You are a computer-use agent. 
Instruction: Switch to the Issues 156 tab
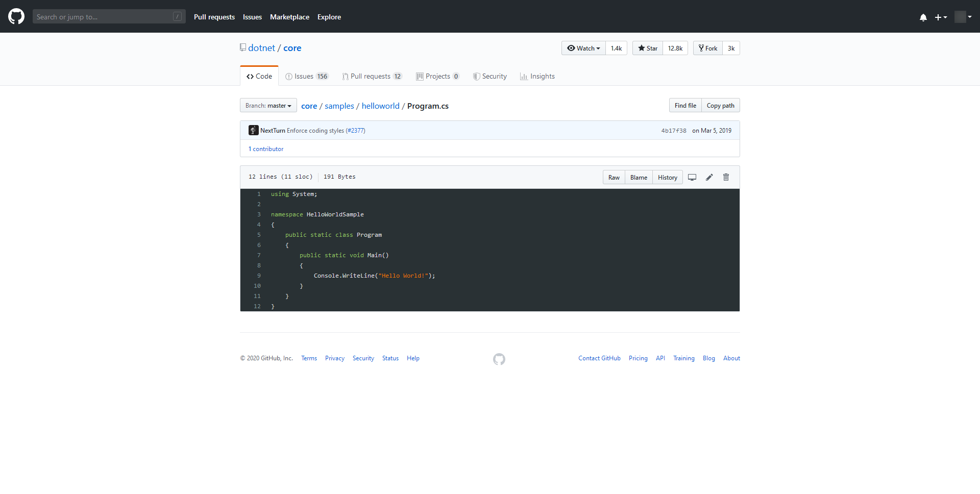click(307, 76)
